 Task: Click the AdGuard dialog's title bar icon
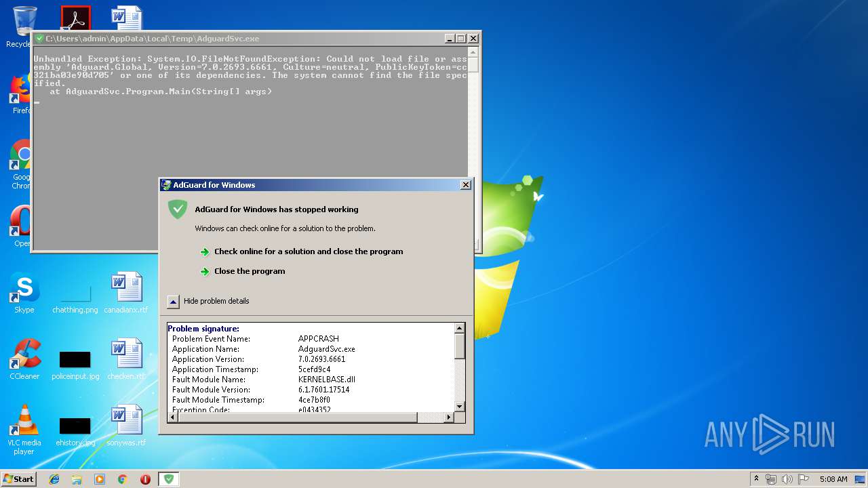coord(166,185)
